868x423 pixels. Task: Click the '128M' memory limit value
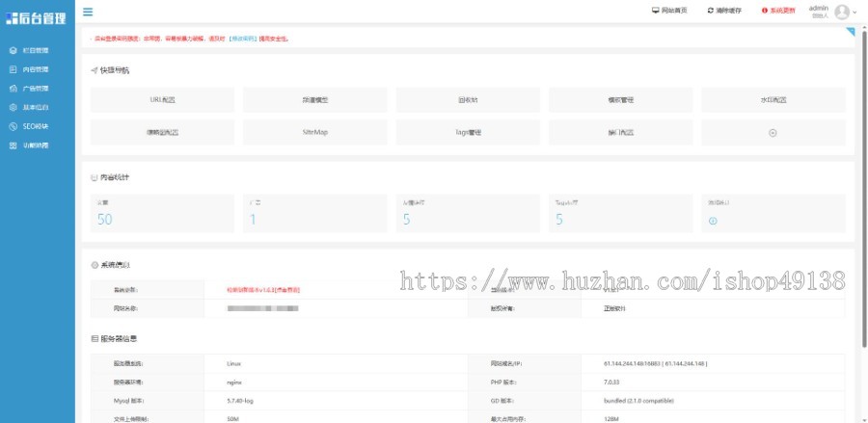[610, 419]
